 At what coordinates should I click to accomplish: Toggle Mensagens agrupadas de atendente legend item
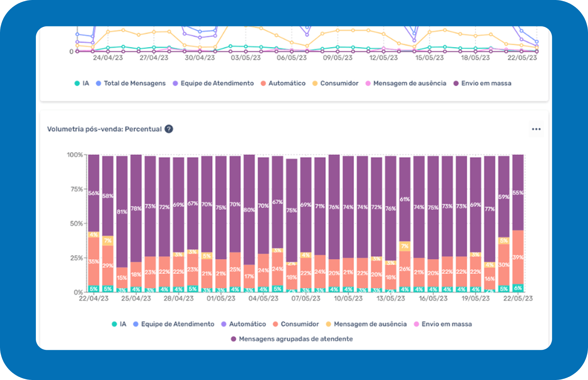pos(292,339)
